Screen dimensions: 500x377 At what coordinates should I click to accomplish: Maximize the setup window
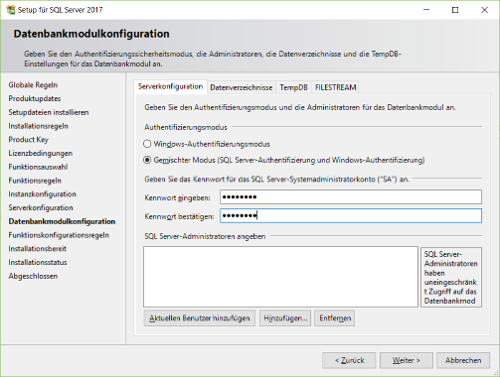click(x=455, y=10)
